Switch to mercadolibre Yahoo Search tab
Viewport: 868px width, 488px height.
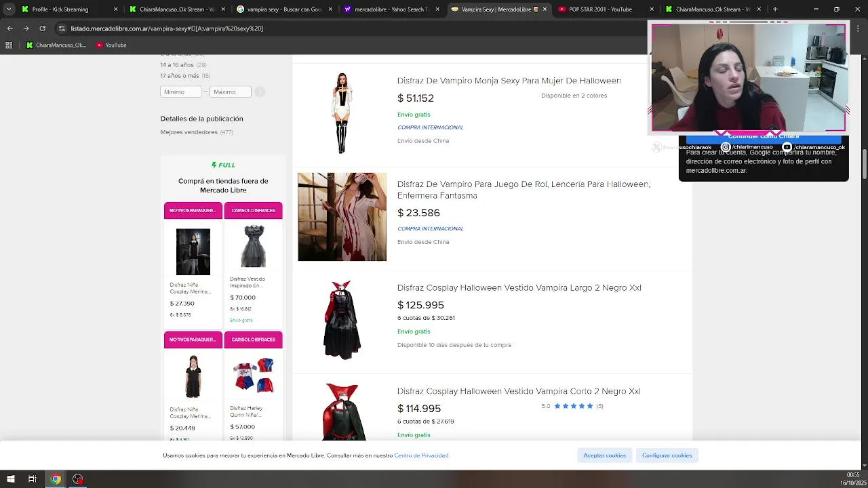(391, 9)
